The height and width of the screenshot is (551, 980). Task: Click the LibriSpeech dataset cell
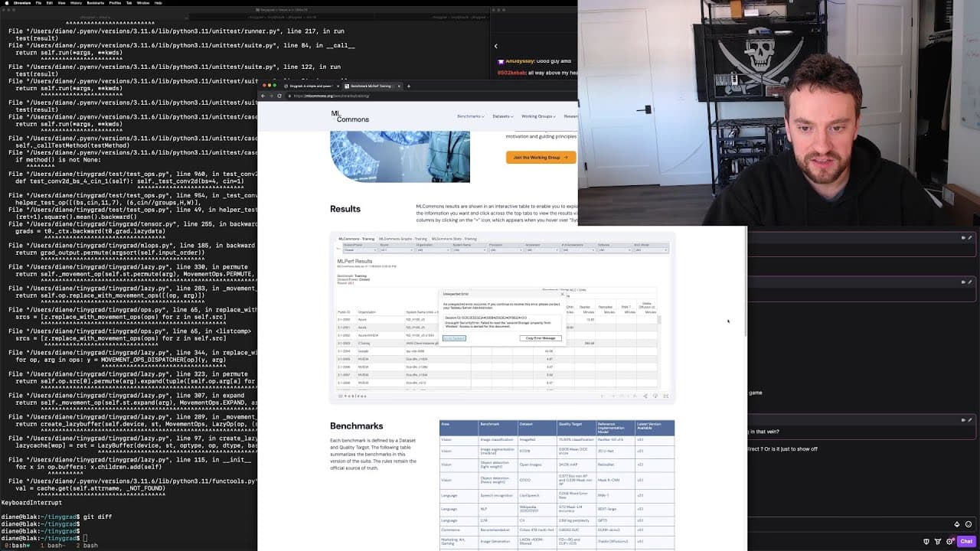coord(537,494)
